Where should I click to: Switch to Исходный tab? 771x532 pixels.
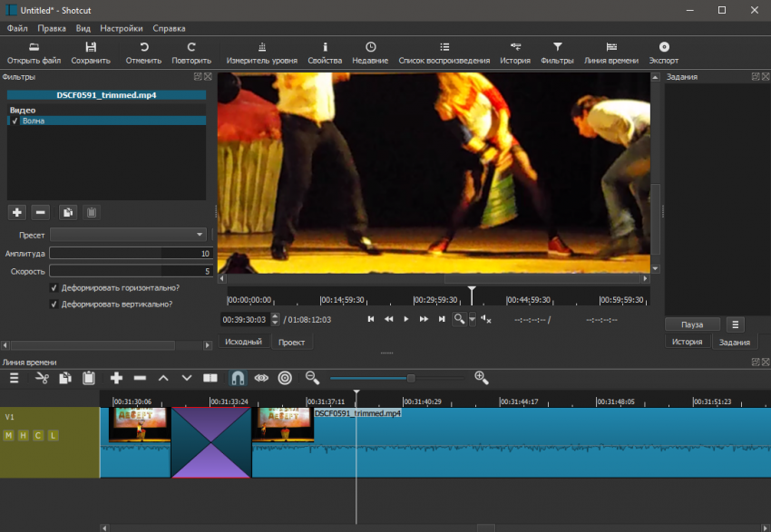[243, 342]
